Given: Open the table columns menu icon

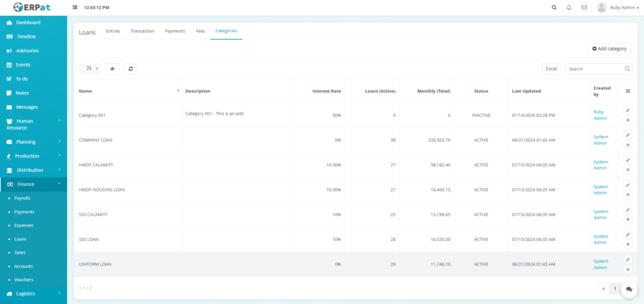Looking at the screenshot, I should [627, 91].
